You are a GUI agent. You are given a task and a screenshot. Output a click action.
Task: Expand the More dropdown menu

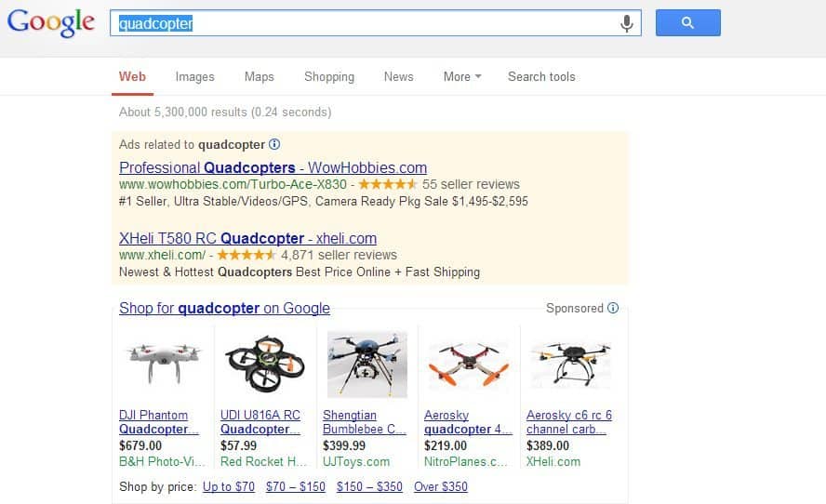(x=462, y=77)
